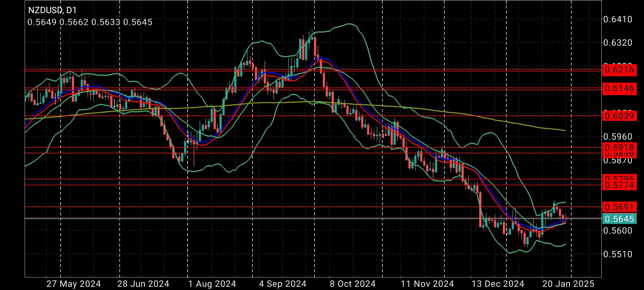Click the 4 Sep 2024 date label
This screenshot has width=644, height=290.
(283, 284)
